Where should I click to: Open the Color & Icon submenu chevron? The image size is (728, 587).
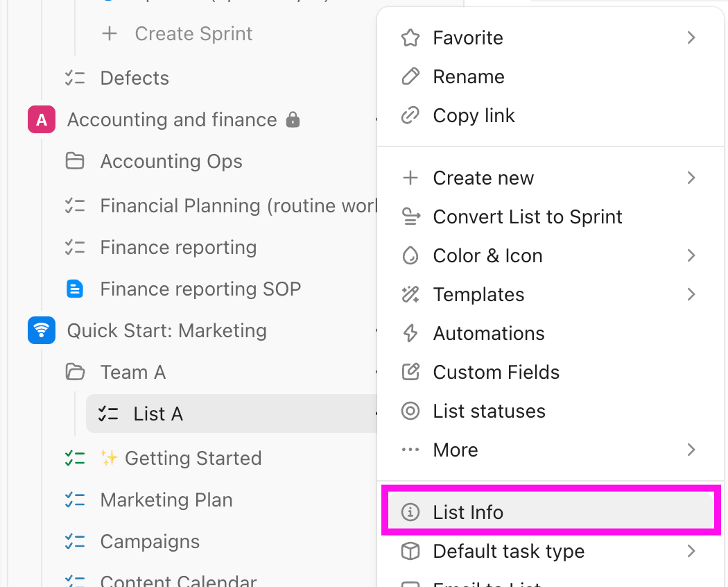[x=691, y=256]
